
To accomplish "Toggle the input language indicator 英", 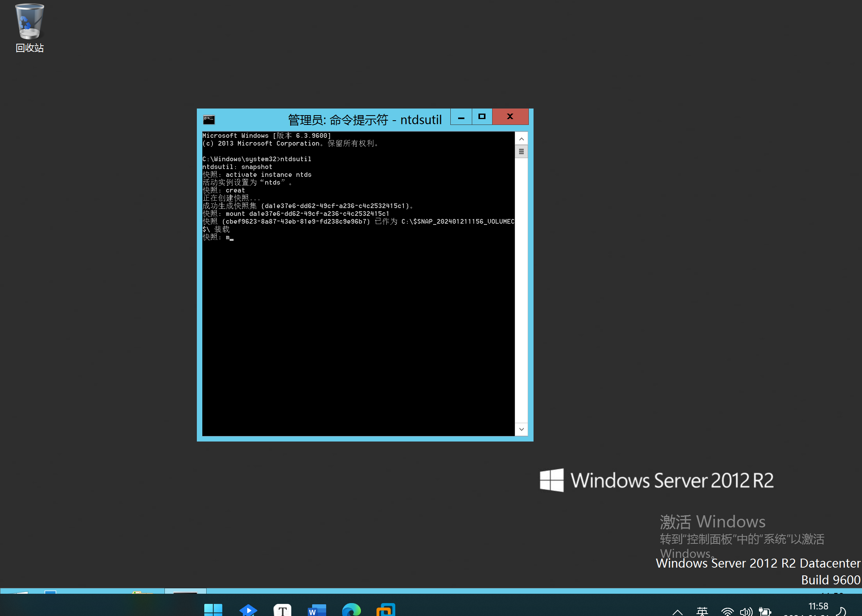I will point(702,611).
